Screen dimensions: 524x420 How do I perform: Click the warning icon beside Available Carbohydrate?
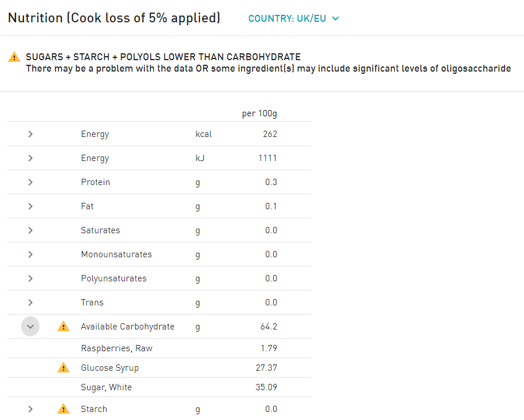63,326
